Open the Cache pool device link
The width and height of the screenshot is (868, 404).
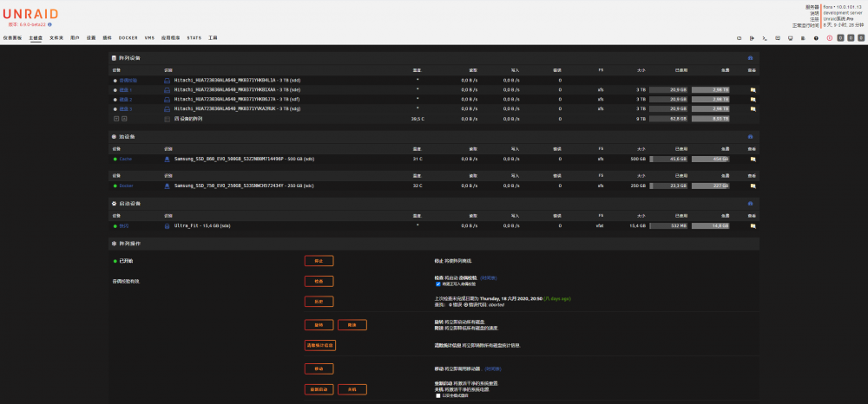click(x=126, y=160)
